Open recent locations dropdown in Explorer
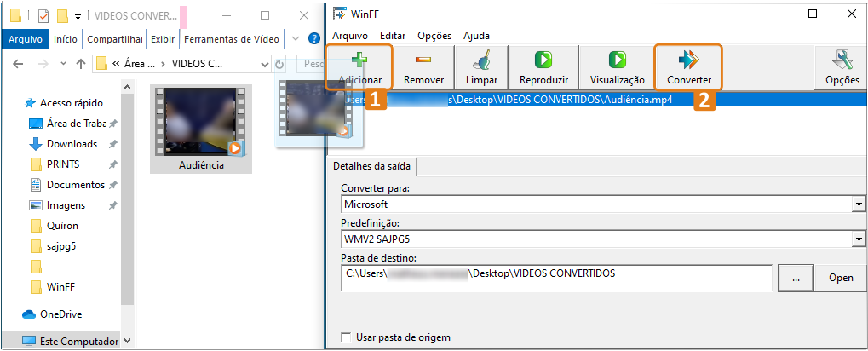Viewport: 868px width, 351px height. coord(63,64)
